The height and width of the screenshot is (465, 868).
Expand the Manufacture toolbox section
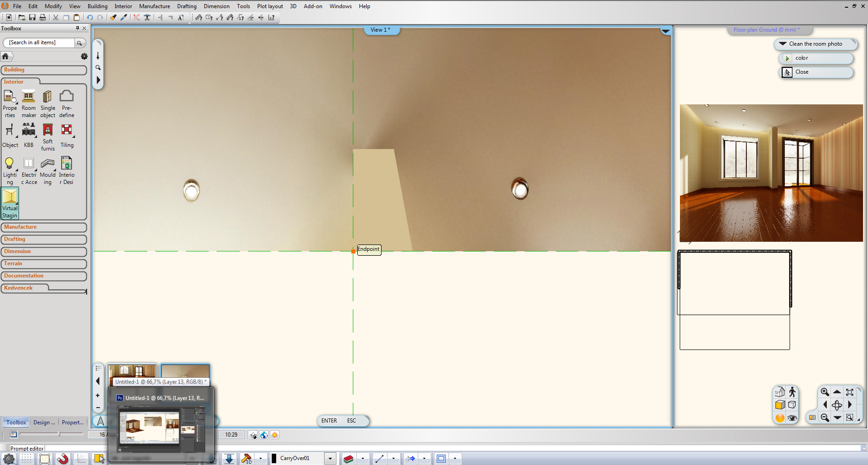click(x=43, y=227)
